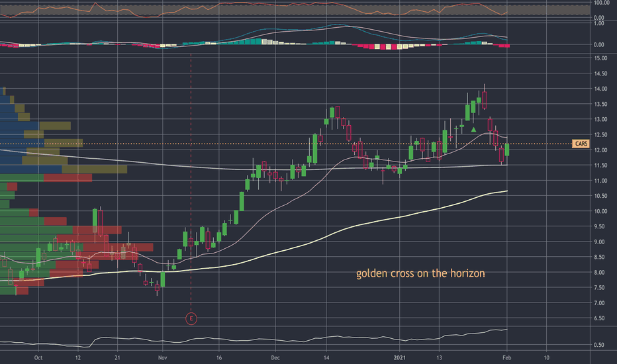617x364 pixels.
Task: Click the 10.50 price scale label
Action: tap(600, 196)
